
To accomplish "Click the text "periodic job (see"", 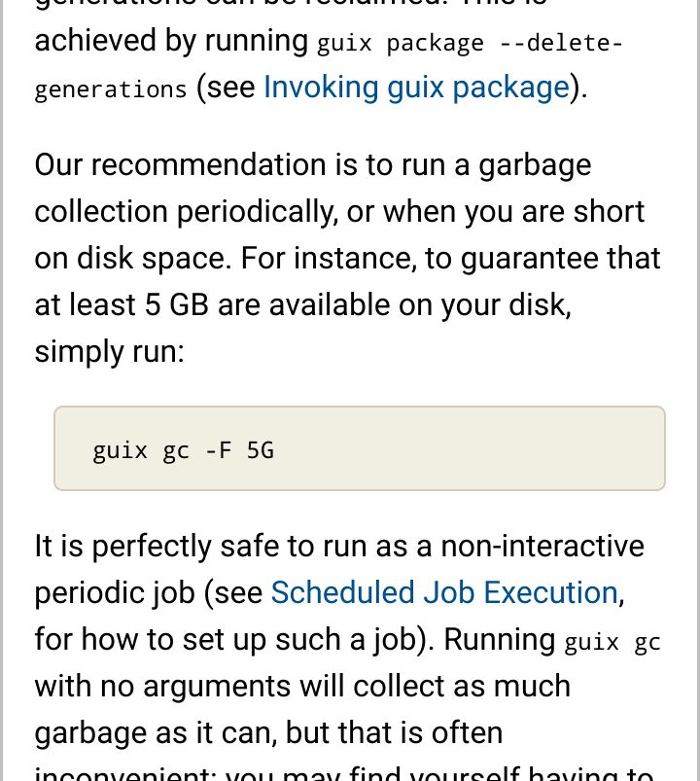I will click(x=149, y=592).
